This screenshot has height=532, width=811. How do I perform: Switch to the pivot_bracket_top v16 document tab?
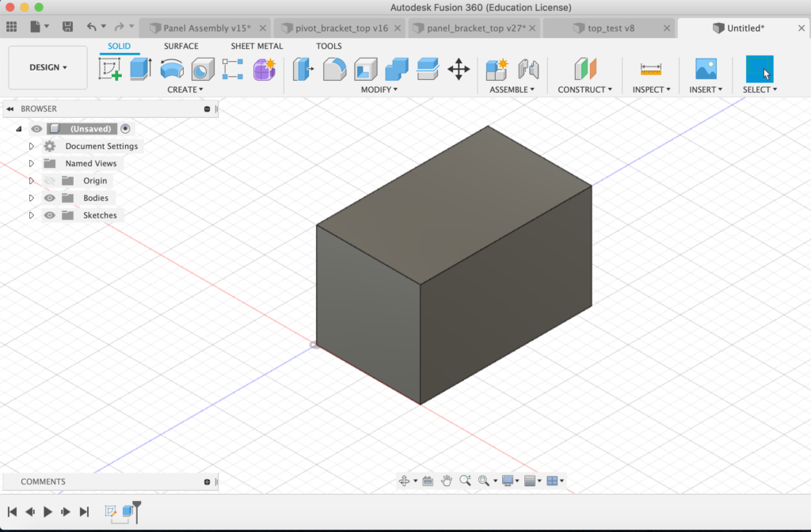[340, 28]
